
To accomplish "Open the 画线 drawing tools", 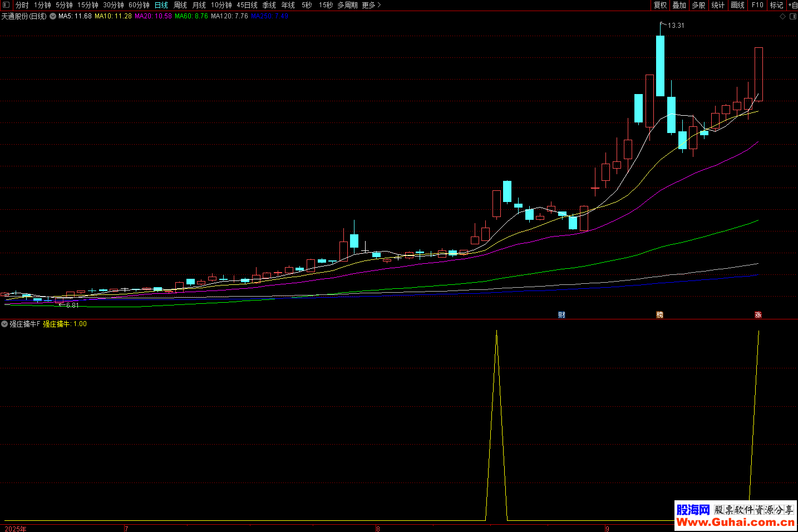I will point(738,5).
